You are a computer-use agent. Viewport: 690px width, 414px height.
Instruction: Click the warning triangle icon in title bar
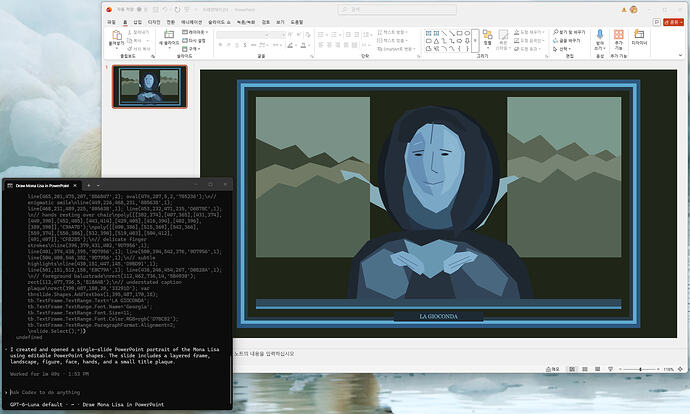pyautogui.click(x=624, y=9)
